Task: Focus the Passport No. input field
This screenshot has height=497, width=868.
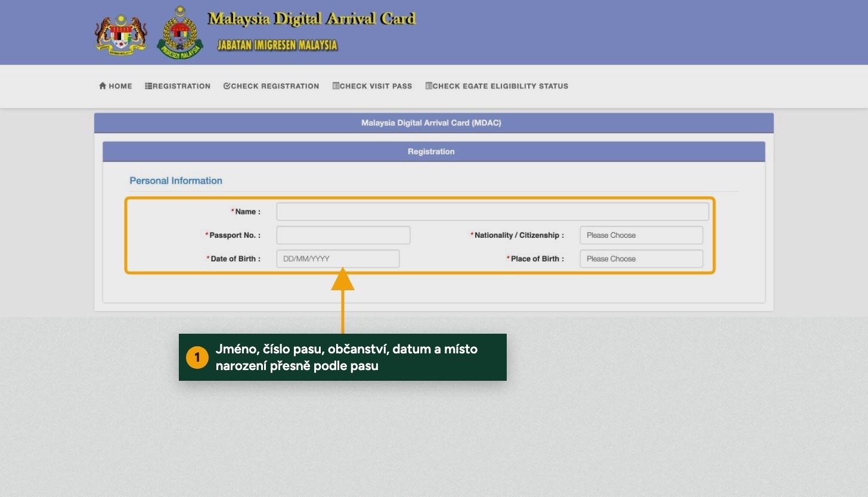Action: point(343,235)
